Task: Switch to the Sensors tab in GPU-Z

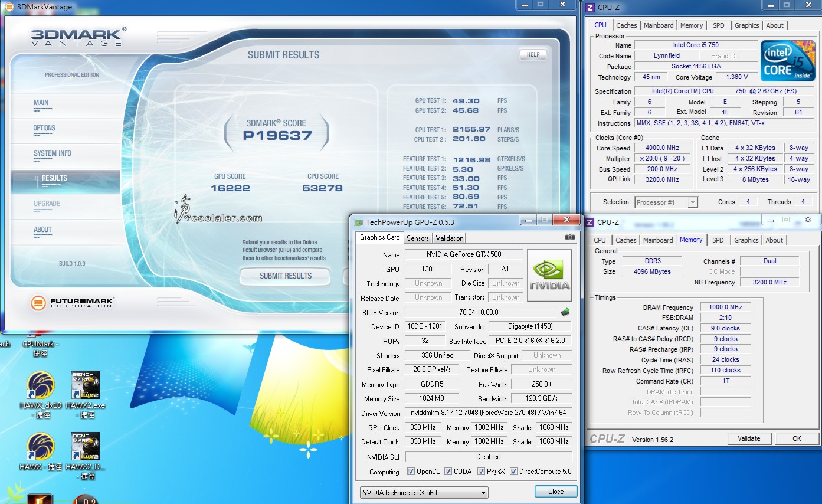Action: (418, 238)
